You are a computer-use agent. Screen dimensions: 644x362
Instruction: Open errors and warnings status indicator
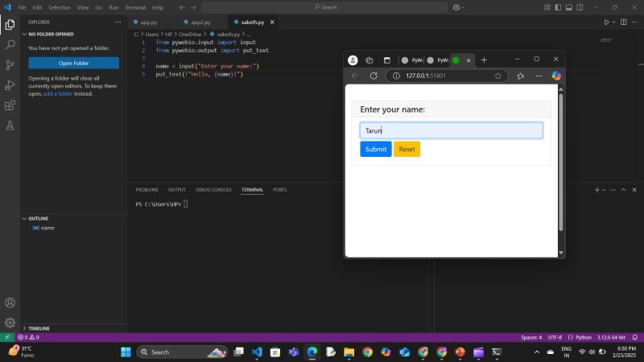28,337
